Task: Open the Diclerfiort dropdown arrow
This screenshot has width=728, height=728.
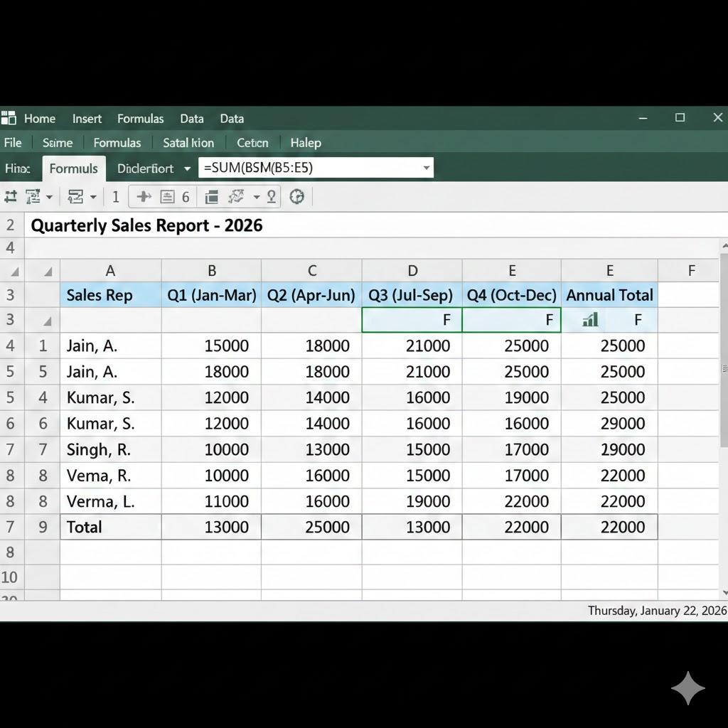Action: [x=187, y=168]
